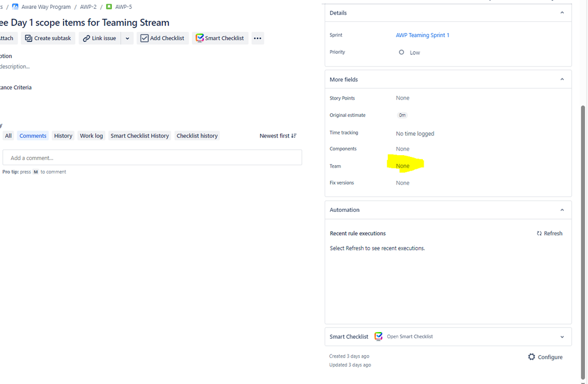Image resolution: width=588 pixels, height=384 pixels.
Task: Open the Smart Checklist toolbar button
Action: click(x=220, y=38)
